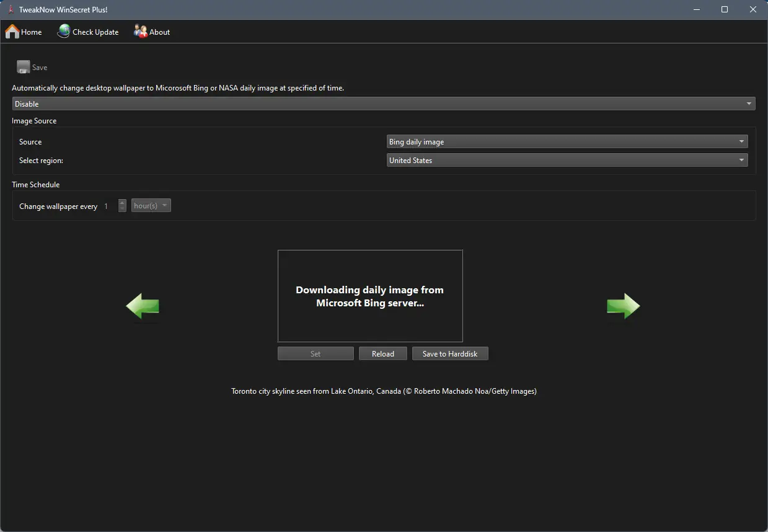Maximize the TweakNow WinSecret window
Screen dimensions: 768x532
tap(725, 9)
